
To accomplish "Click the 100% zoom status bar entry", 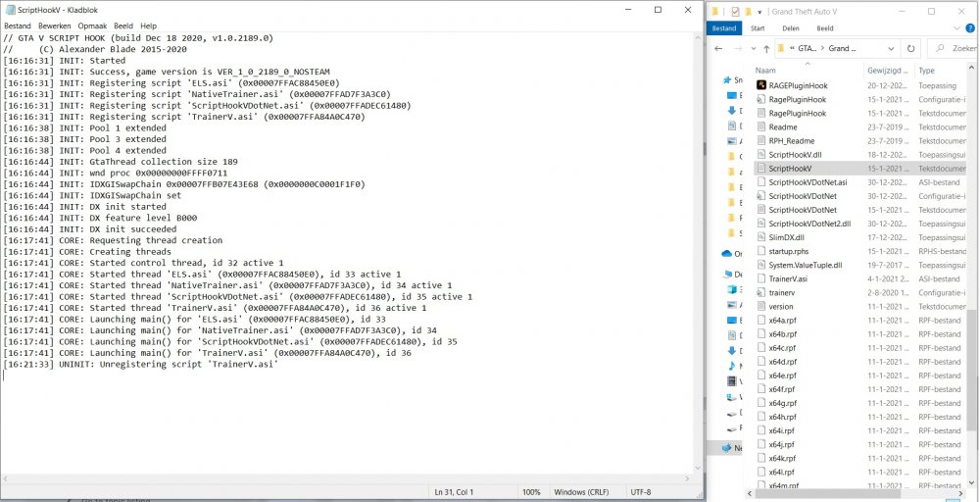I will click(x=531, y=492).
